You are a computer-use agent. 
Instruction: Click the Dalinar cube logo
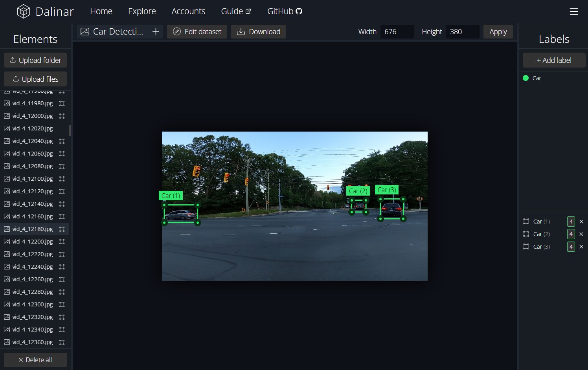pos(24,11)
